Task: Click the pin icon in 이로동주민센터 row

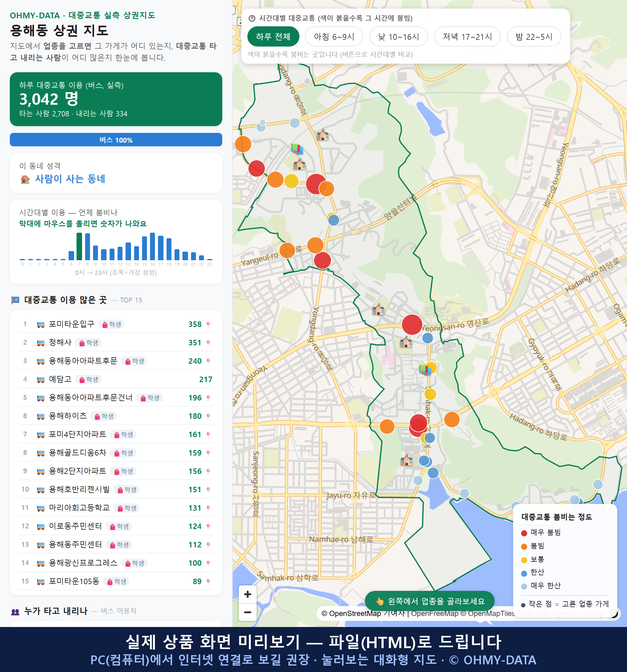Action: click(208, 526)
